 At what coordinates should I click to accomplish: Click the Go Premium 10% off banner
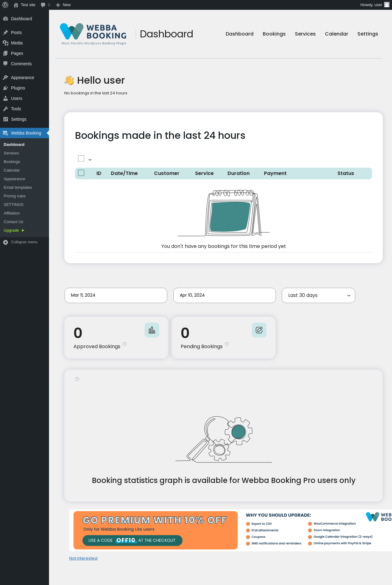point(156,530)
